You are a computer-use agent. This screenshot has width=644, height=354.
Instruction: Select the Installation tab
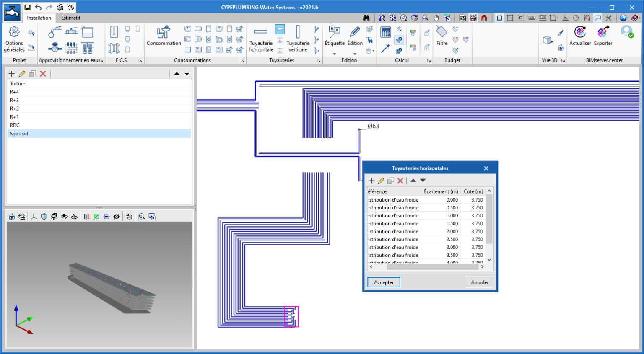pyautogui.click(x=39, y=18)
